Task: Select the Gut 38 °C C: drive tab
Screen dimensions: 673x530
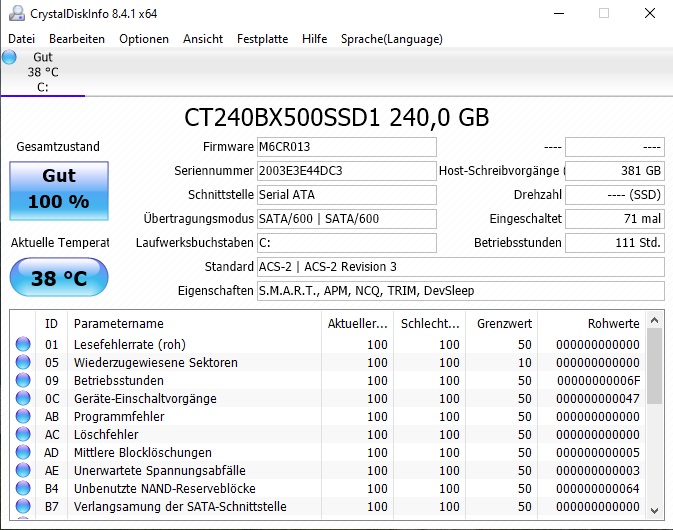Action: pos(43,72)
